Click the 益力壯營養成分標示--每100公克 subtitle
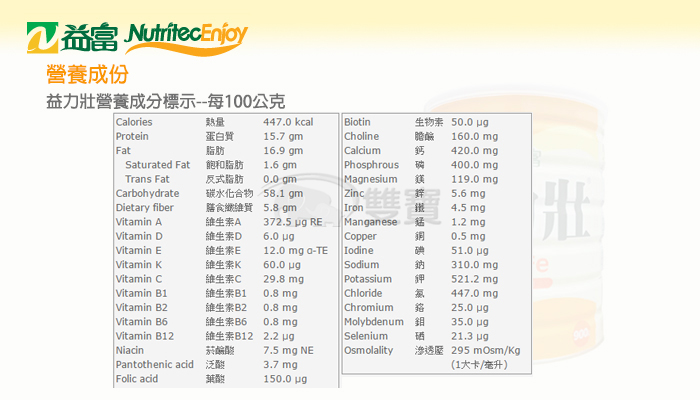 (x=166, y=101)
